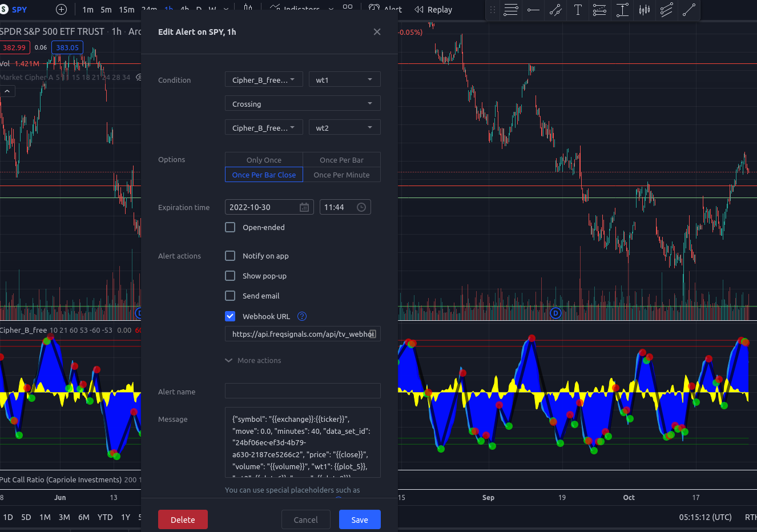This screenshot has width=757, height=532.
Task: Click the Alert name field
Action: (x=303, y=390)
